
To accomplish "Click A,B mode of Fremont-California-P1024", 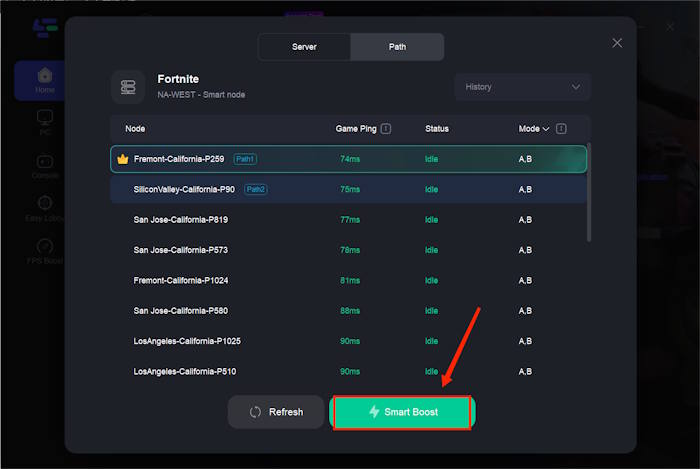I will pyautogui.click(x=525, y=280).
